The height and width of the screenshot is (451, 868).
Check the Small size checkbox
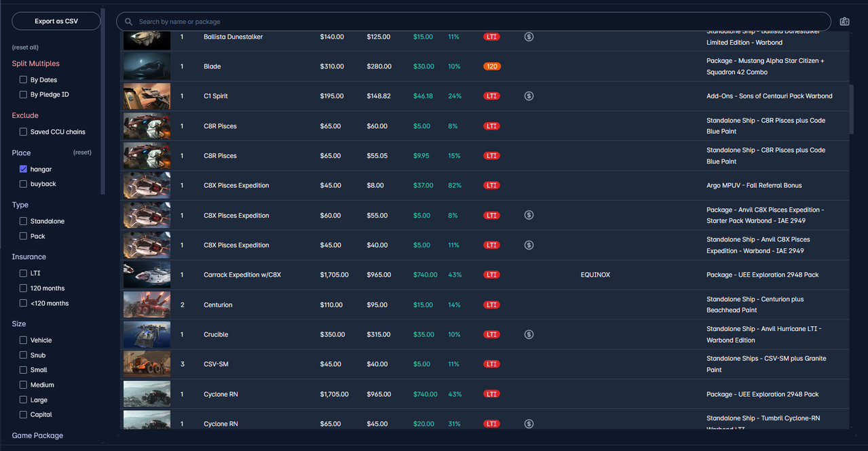point(23,370)
